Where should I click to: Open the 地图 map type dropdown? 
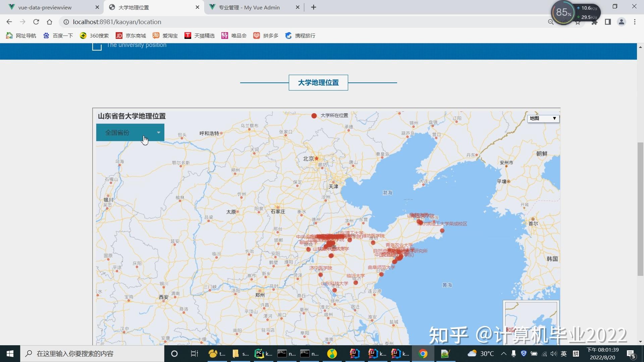pos(543,118)
